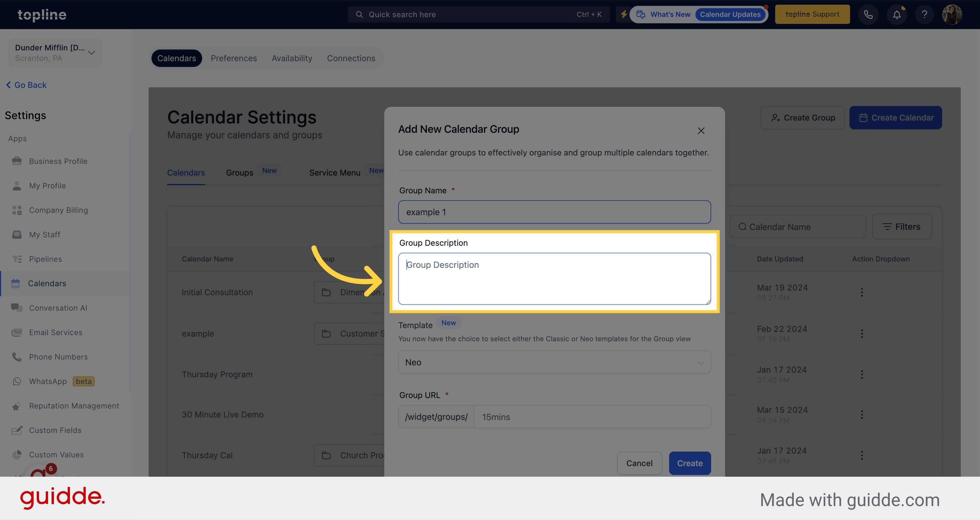
Task: Open Company Billing settings
Action: tap(58, 210)
